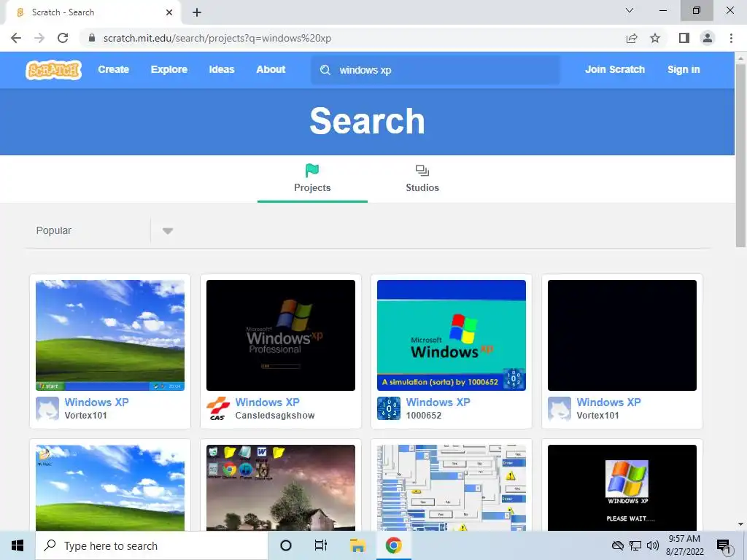Click the Cortana circle icon on taskbar
Image resolution: width=747 pixels, height=560 pixels.
286,545
